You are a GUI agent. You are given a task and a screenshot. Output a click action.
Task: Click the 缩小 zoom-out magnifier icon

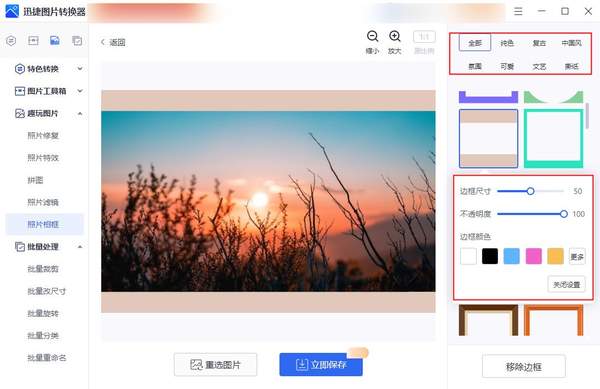pos(372,36)
